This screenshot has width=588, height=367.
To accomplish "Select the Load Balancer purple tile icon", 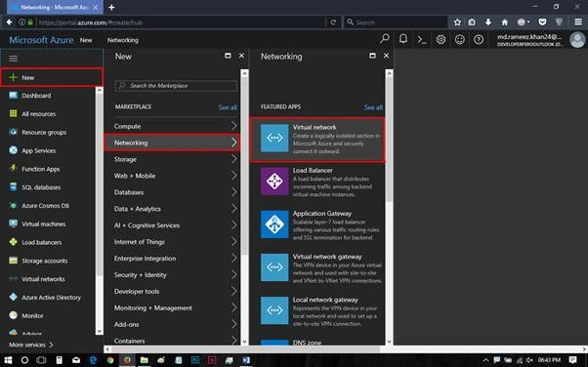I will [274, 182].
